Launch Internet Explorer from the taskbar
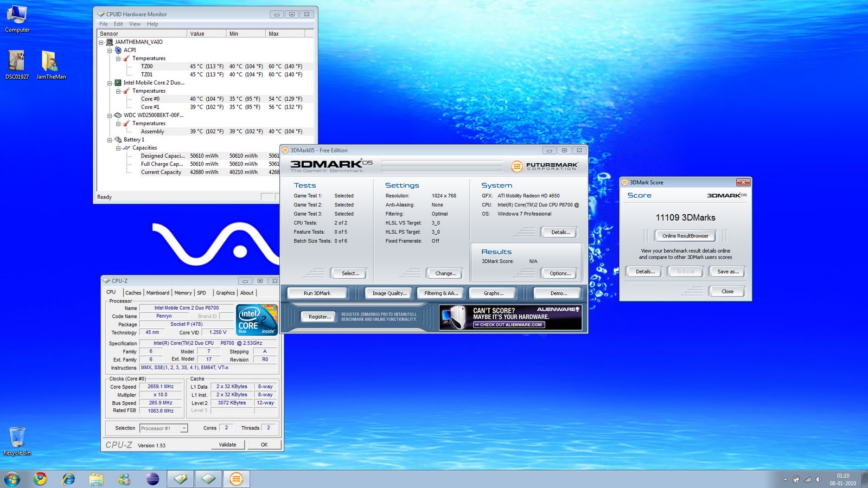The height and width of the screenshot is (488, 868). tap(68, 479)
